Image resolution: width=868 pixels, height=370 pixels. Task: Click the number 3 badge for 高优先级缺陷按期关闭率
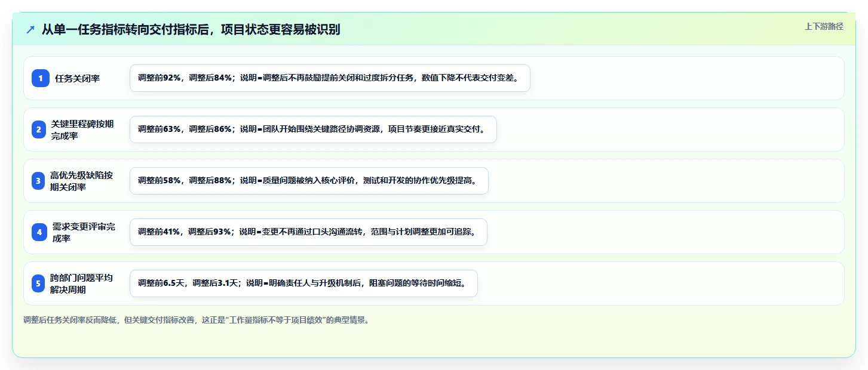pyautogui.click(x=38, y=181)
